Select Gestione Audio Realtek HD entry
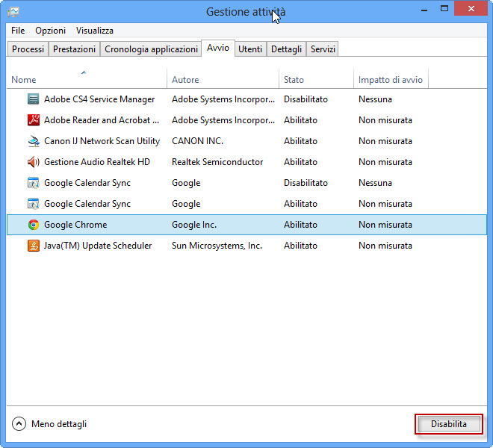Screen dimensions: 493x448 97,162
